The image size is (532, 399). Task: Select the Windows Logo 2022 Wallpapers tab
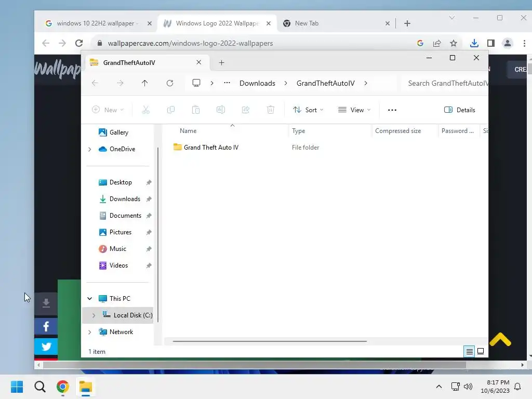click(217, 23)
